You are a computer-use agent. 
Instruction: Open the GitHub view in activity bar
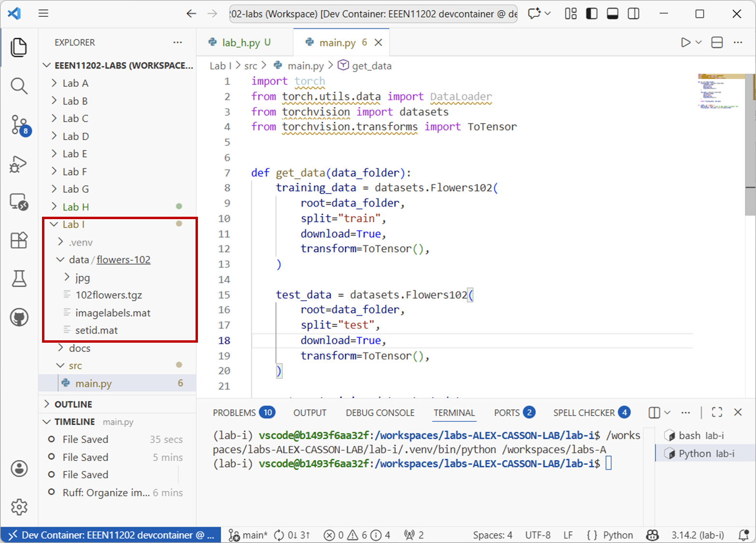[x=19, y=317]
